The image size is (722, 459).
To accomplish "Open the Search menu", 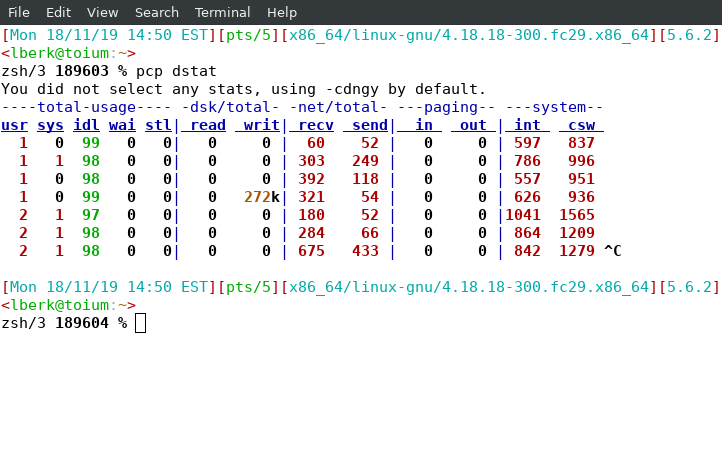I will [157, 12].
